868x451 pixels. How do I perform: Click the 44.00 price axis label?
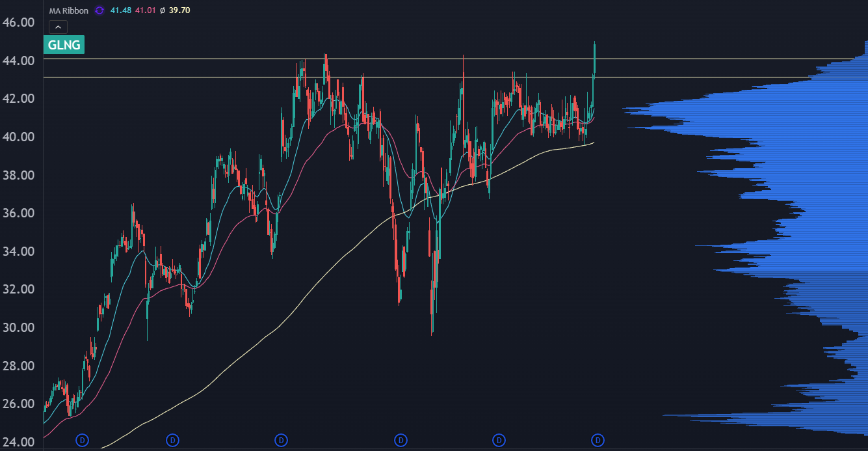tap(18, 61)
